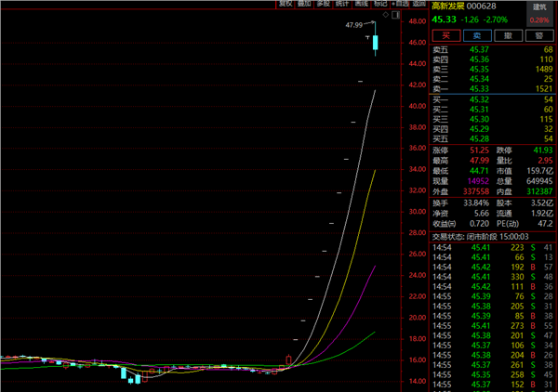Select the 14:55 trade with volume 76 S

coord(493,296)
